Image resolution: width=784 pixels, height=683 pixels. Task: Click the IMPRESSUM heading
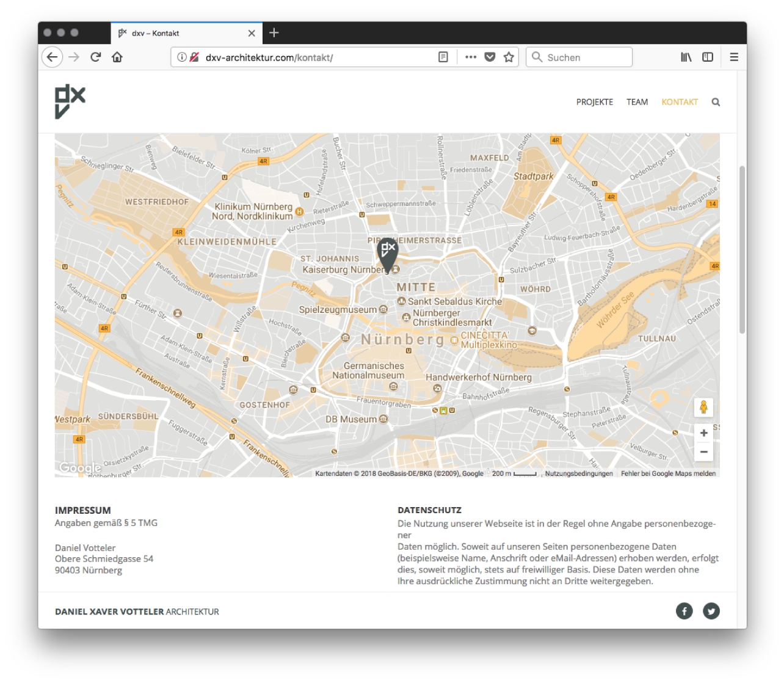[83, 510]
